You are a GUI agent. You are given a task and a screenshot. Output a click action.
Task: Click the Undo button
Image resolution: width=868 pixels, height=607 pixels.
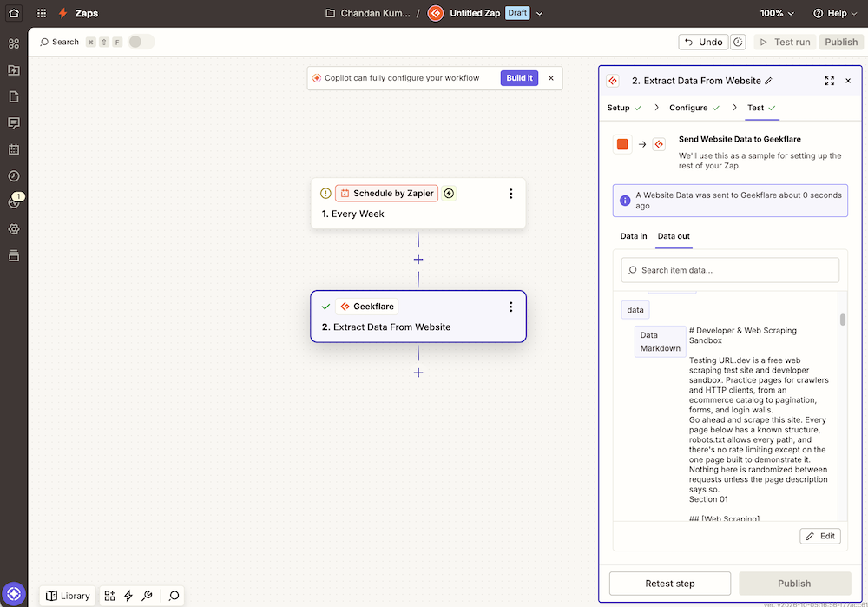coord(703,42)
